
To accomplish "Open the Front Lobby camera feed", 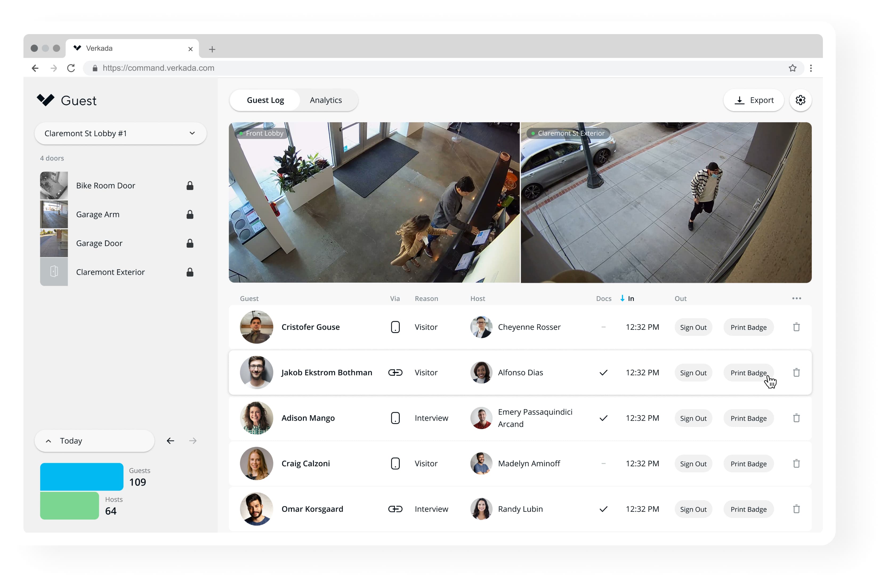I will click(374, 202).
